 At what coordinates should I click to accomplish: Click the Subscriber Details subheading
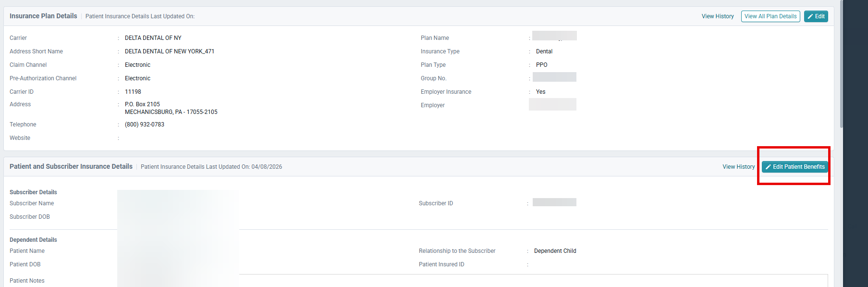[33, 192]
